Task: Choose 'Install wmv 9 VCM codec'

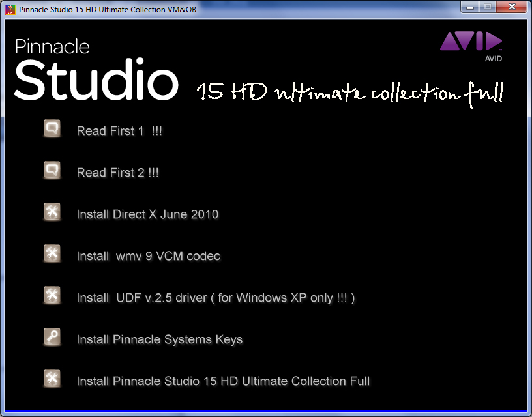Action: [149, 256]
